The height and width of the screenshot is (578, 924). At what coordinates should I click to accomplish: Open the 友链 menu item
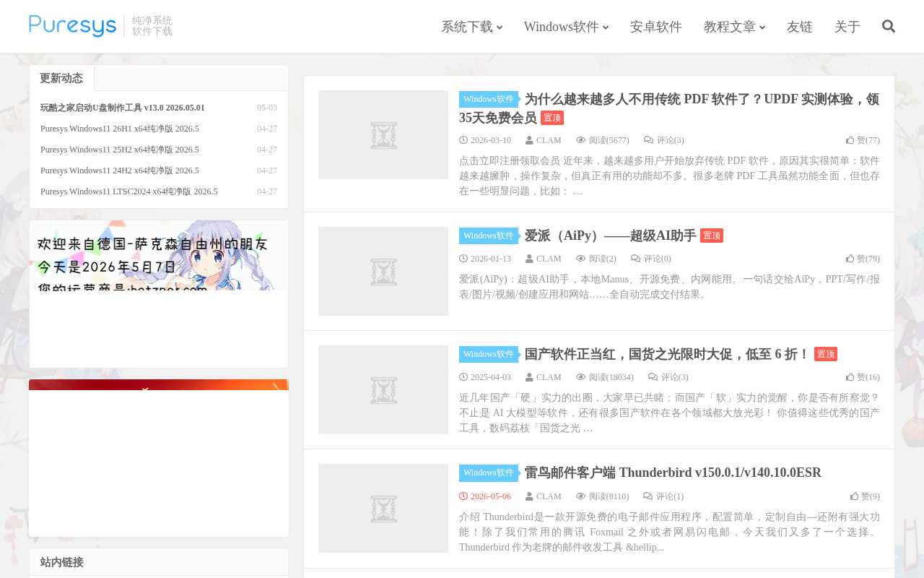pyautogui.click(x=800, y=27)
